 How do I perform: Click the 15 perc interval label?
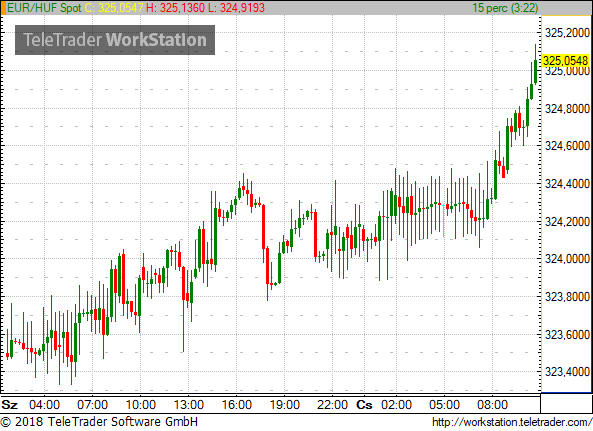tap(505, 8)
